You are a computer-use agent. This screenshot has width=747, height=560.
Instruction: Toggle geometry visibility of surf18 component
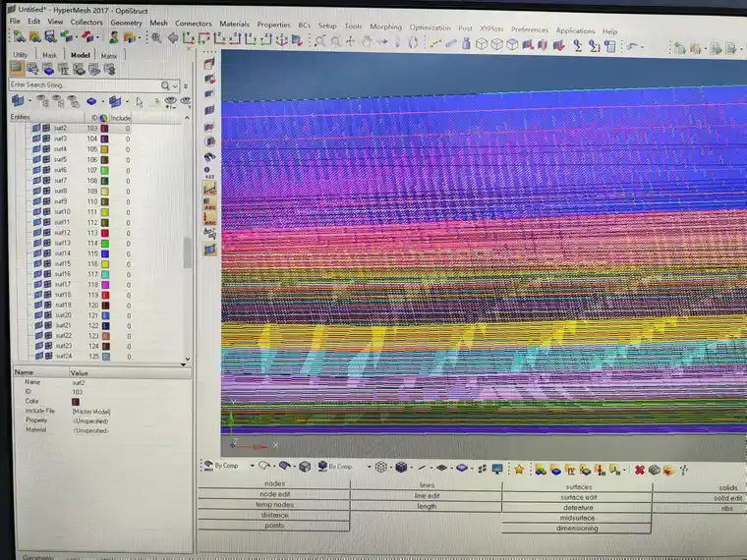(x=37, y=295)
